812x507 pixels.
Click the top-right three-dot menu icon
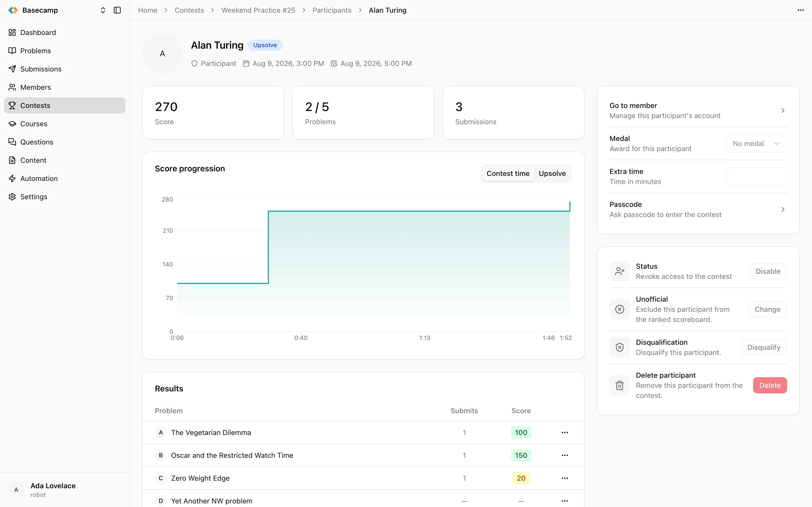[x=801, y=10]
